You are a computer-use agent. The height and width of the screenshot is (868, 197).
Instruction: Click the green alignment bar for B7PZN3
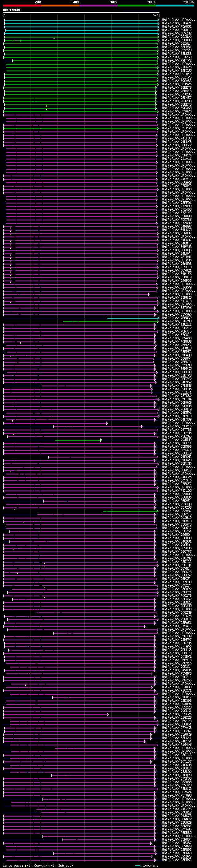click(x=110, y=321)
